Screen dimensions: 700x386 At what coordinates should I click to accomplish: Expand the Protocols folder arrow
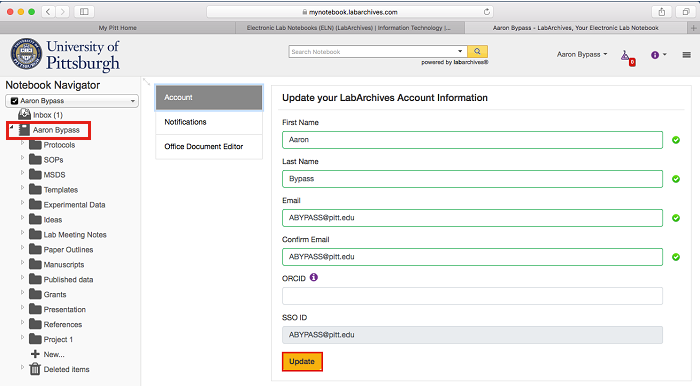[x=22, y=143]
